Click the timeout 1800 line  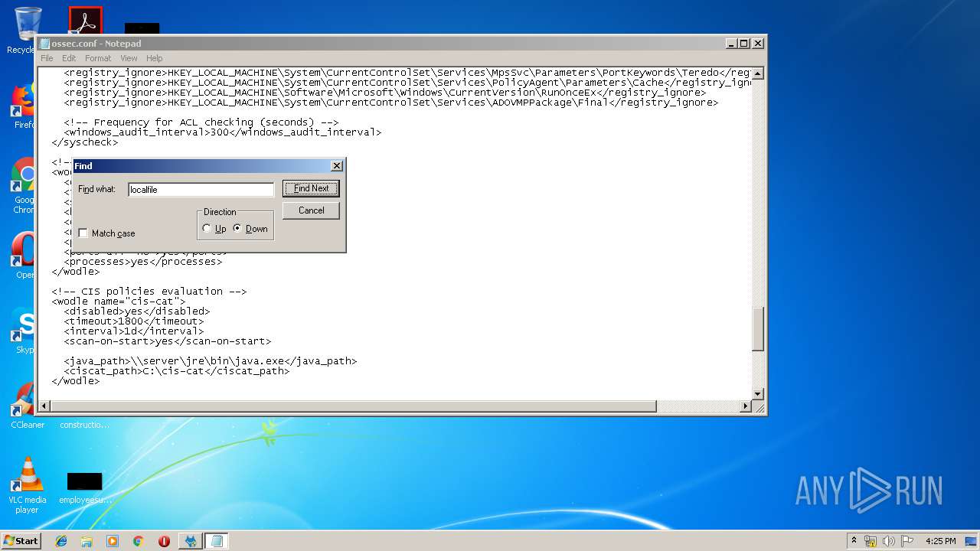pos(133,321)
